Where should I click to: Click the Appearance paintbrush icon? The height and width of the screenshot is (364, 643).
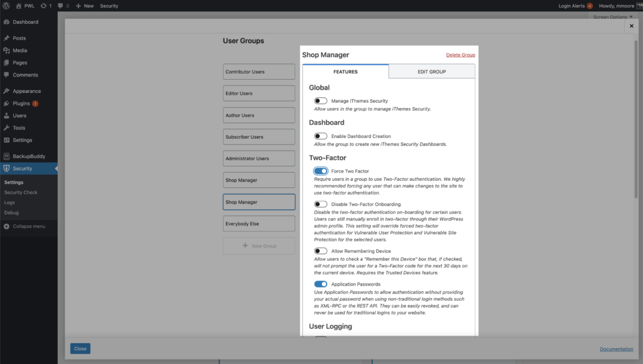click(6, 91)
